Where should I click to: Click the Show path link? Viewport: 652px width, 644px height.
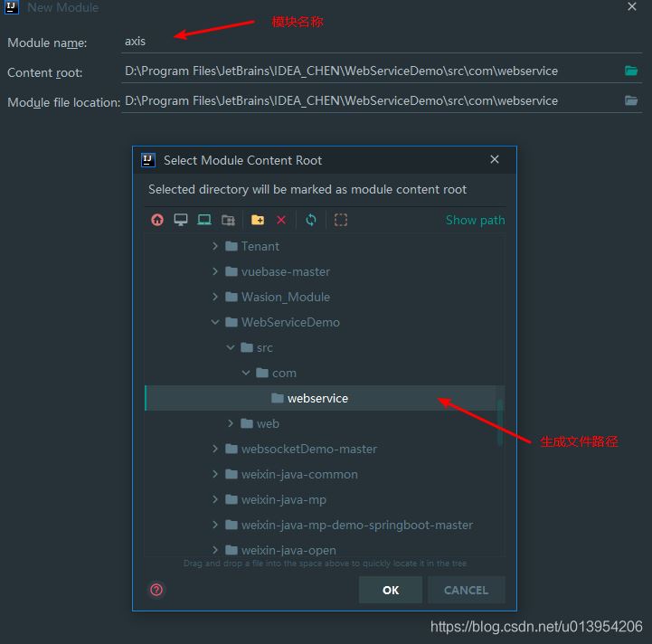click(476, 220)
